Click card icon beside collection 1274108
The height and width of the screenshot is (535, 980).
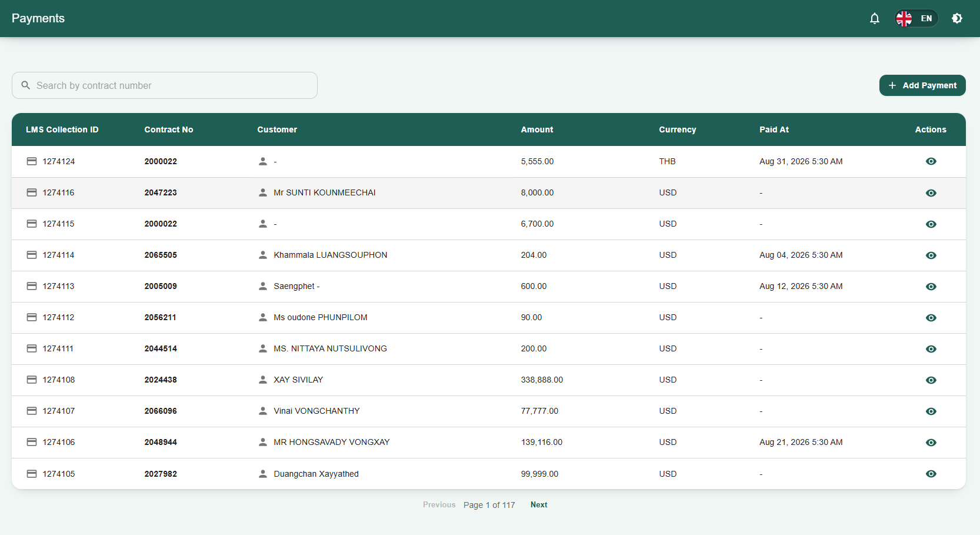[x=32, y=380]
